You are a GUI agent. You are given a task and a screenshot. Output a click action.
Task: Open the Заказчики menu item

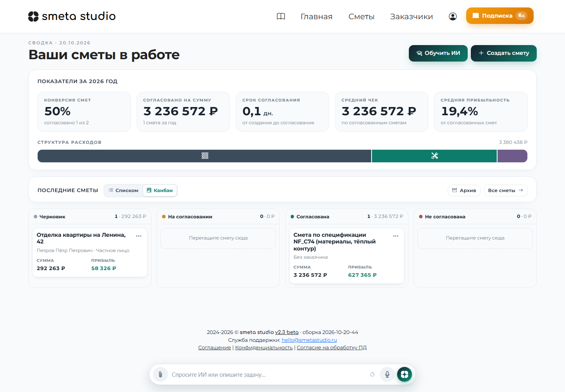[x=412, y=16]
